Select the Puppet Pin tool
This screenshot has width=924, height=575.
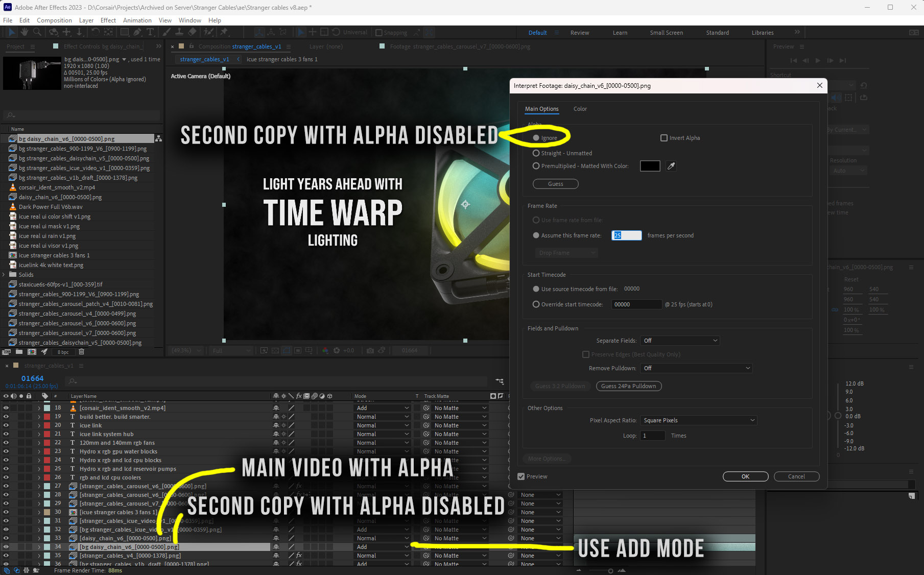click(224, 32)
